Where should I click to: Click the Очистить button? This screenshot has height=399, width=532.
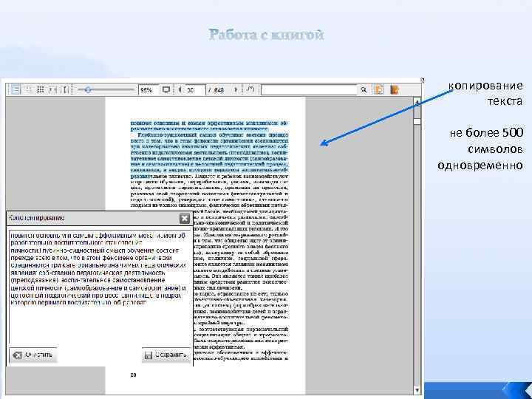tap(33, 355)
